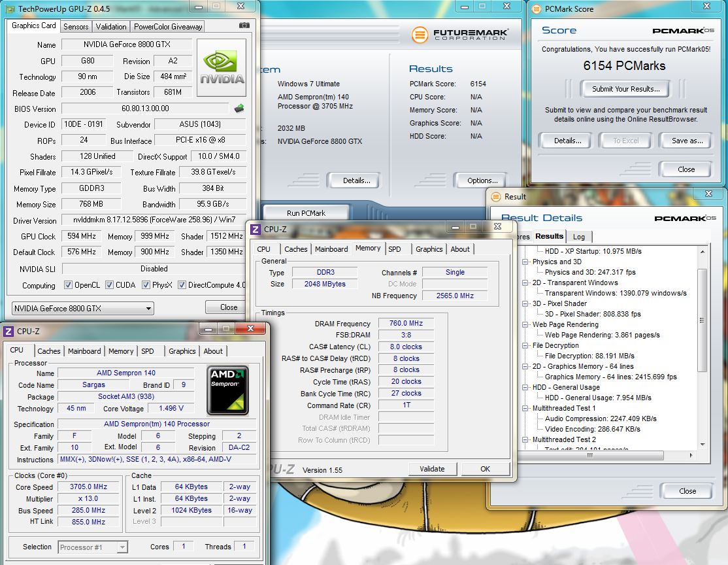Collapse the Web Page Rendering node
The height and width of the screenshot is (565, 728).
[525, 324]
